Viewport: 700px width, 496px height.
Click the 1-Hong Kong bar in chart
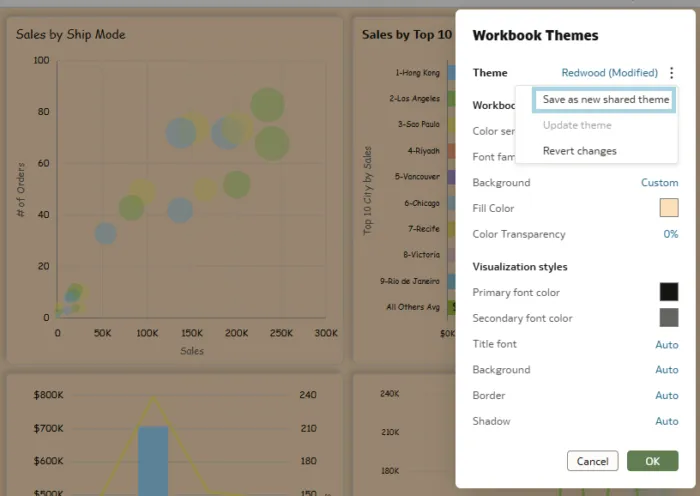pos(451,73)
